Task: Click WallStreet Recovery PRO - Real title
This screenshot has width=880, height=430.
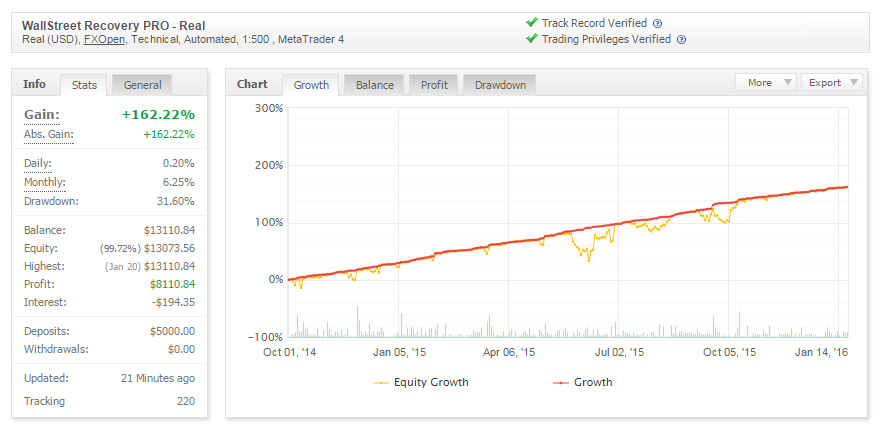Action: (113, 26)
